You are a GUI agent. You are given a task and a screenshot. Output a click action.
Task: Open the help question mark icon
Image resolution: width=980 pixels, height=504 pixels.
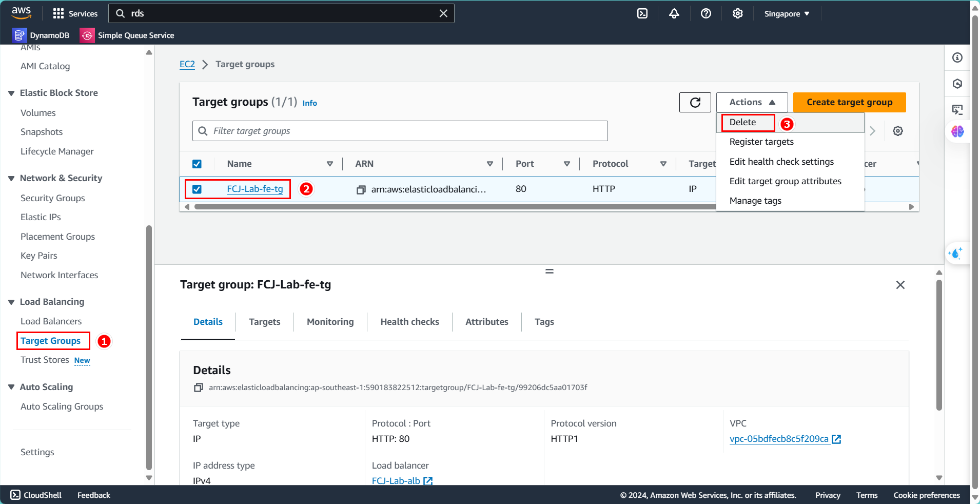click(x=706, y=14)
